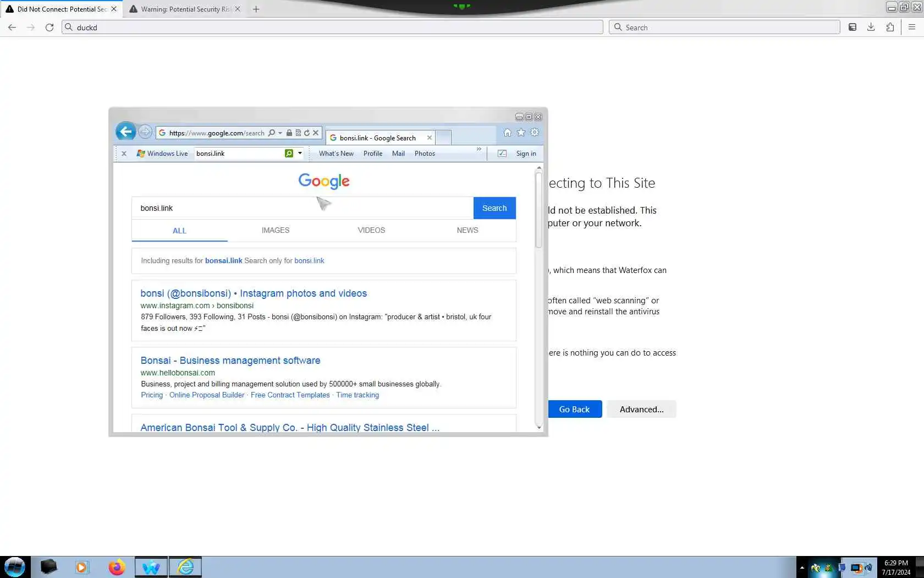Image resolution: width=924 pixels, height=578 pixels.
Task: Click the bonsai.link suggested spelling link
Action: [224, 260]
